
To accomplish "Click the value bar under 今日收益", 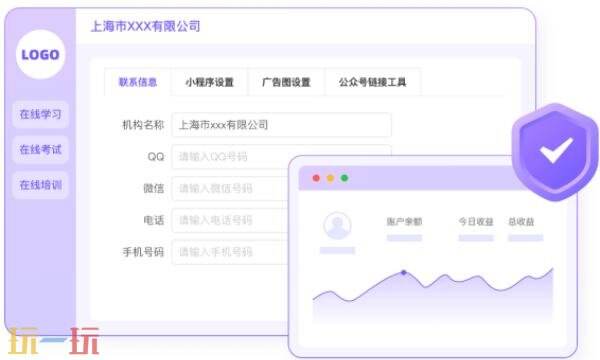I will [476, 238].
